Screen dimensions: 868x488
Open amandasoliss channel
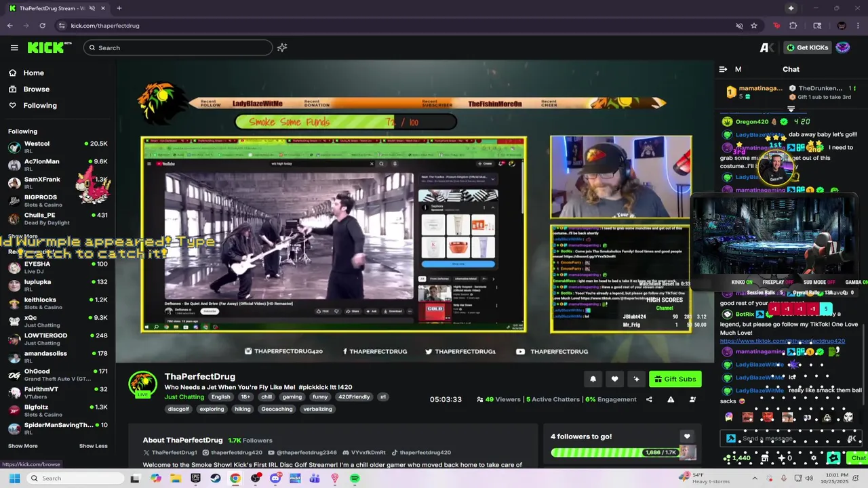coord(57,357)
